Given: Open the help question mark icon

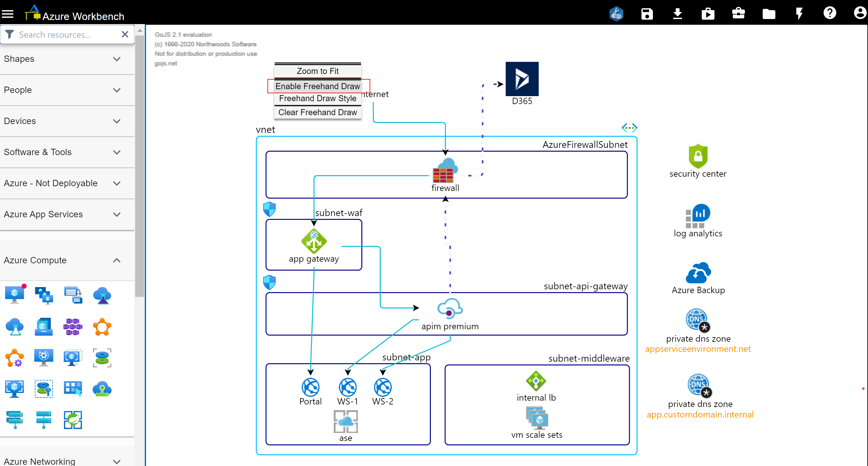Looking at the screenshot, I should (829, 13).
